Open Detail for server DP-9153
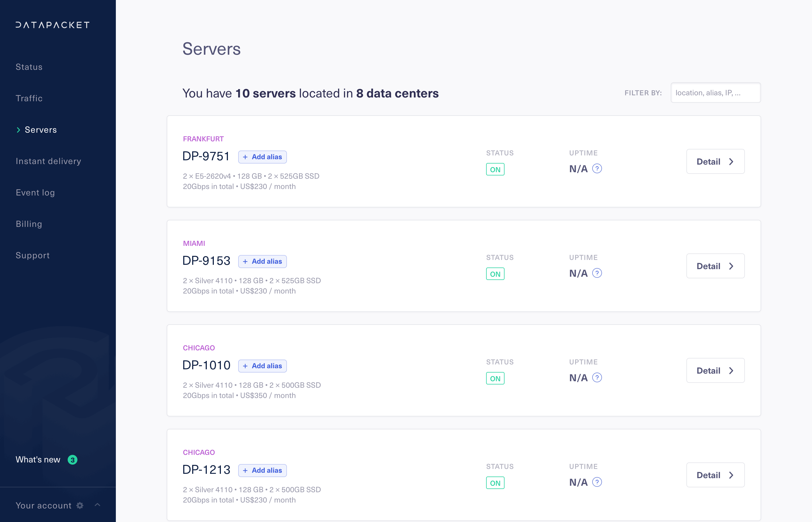The height and width of the screenshot is (522, 812). coord(715,266)
